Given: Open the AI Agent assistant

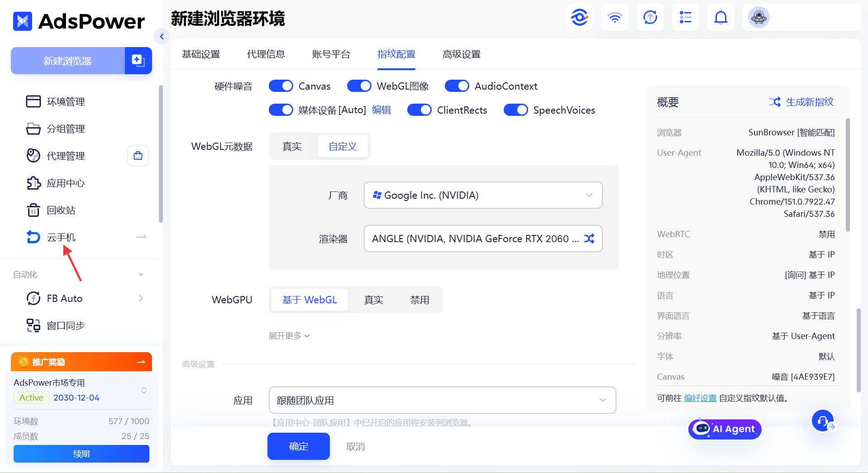Looking at the screenshot, I should 725,429.
